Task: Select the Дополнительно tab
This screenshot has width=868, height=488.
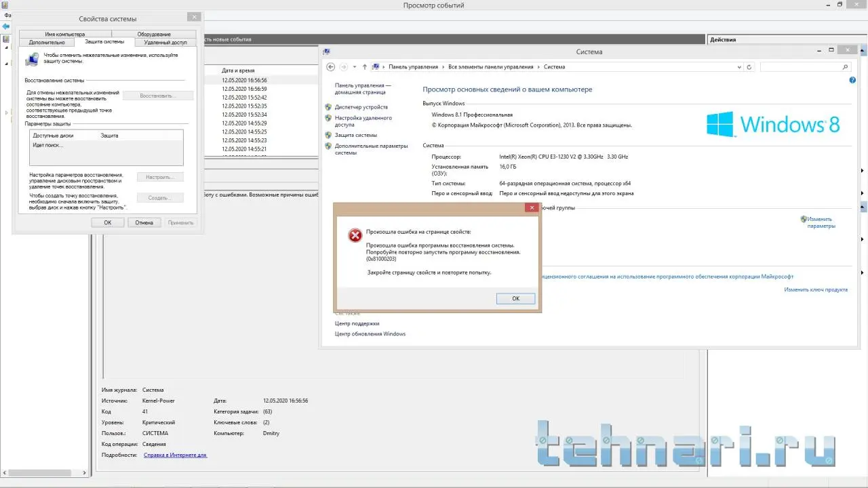Action: tap(47, 42)
